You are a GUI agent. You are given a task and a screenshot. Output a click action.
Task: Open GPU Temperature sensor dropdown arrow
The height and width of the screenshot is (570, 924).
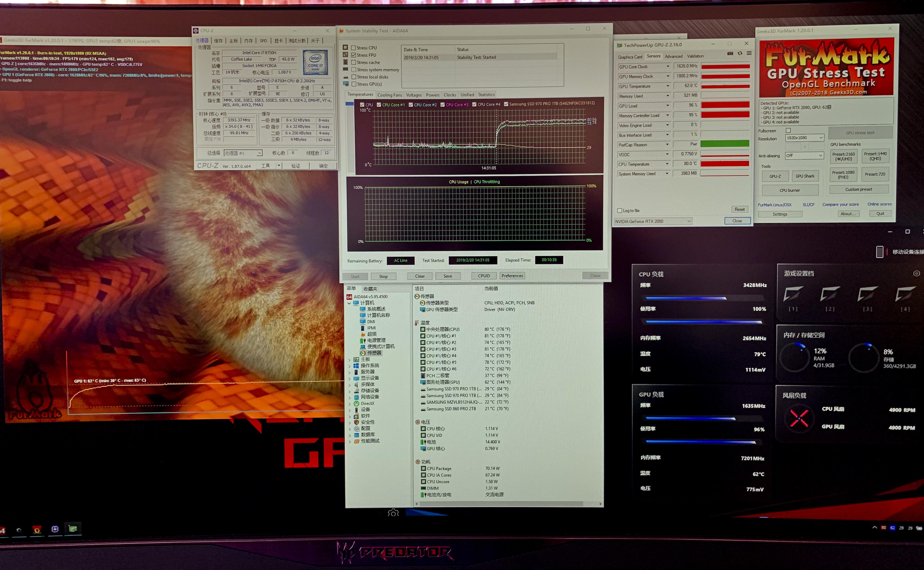point(668,86)
